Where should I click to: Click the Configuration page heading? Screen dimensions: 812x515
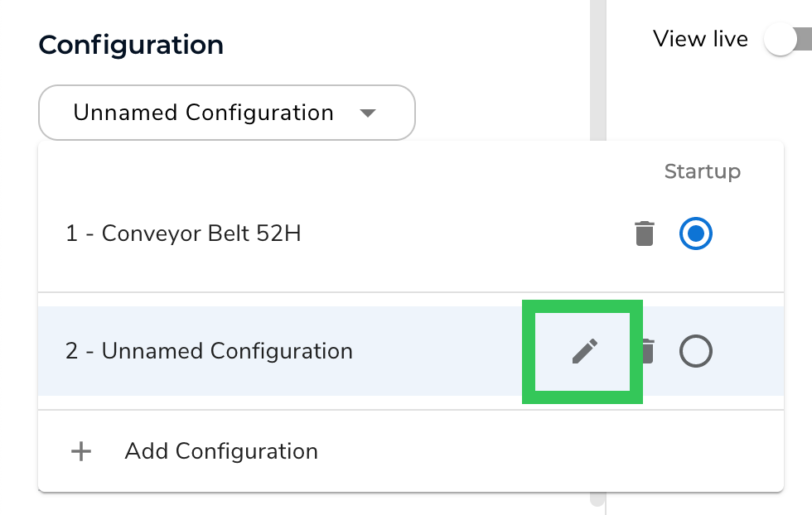point(130,45)
